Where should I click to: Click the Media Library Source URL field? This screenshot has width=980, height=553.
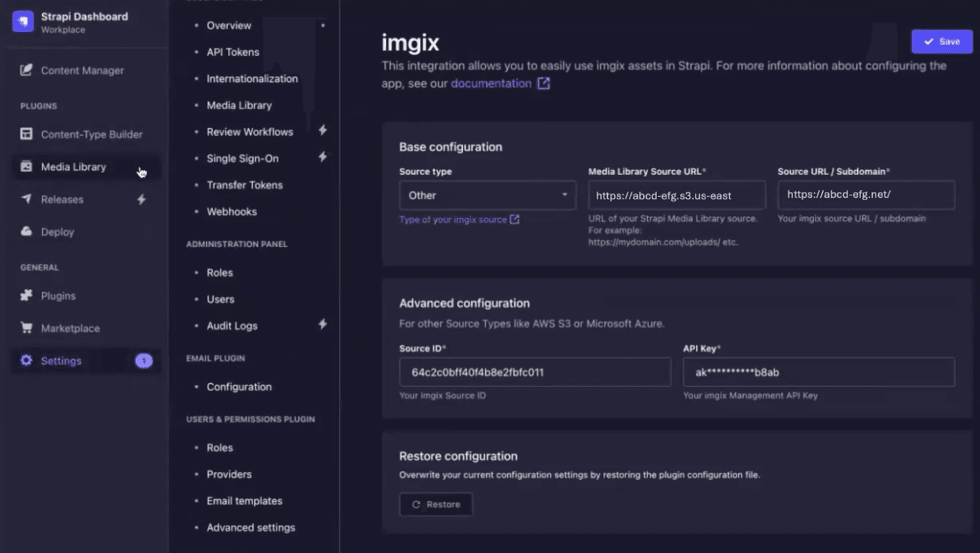point(677,195)
